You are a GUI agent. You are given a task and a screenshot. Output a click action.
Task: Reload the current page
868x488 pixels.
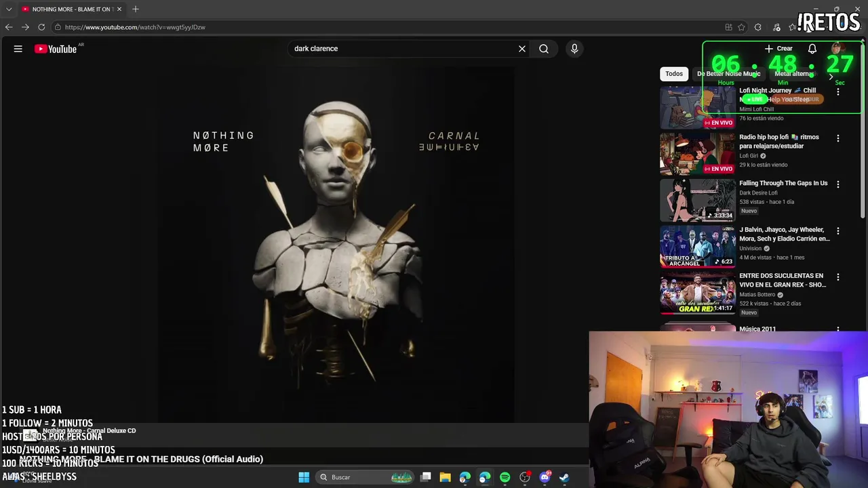click(41, 27)
